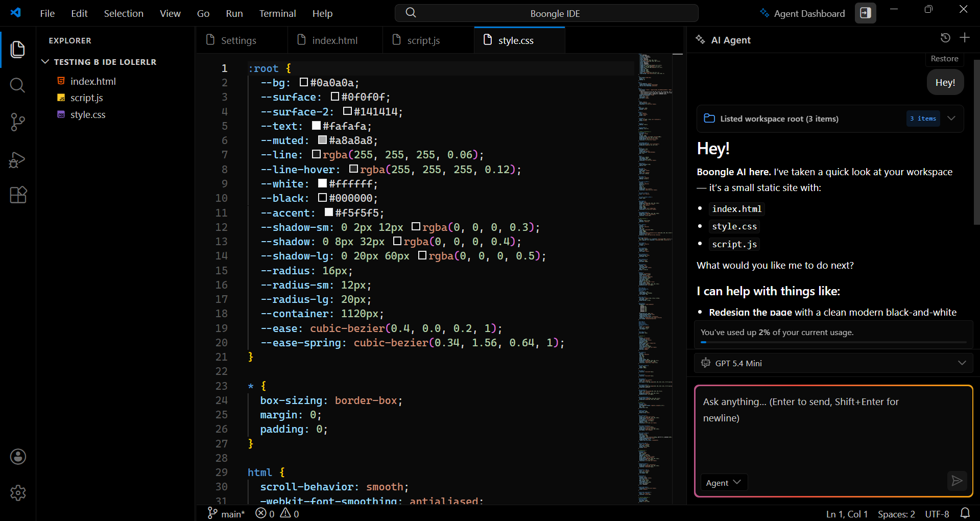Open the Extensions view

(18, 195)
